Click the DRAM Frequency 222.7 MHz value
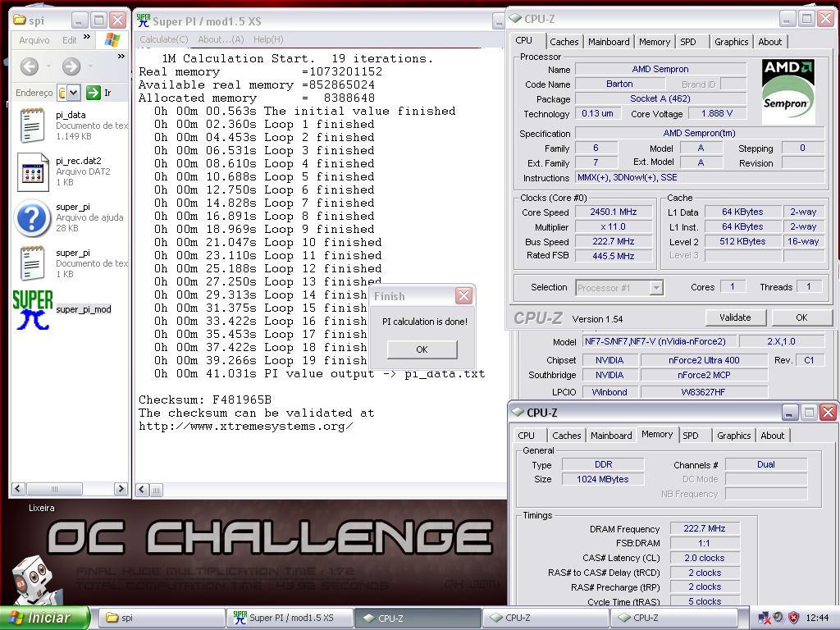Viewport: 840px width, 630px height. (x=705, y=529)
